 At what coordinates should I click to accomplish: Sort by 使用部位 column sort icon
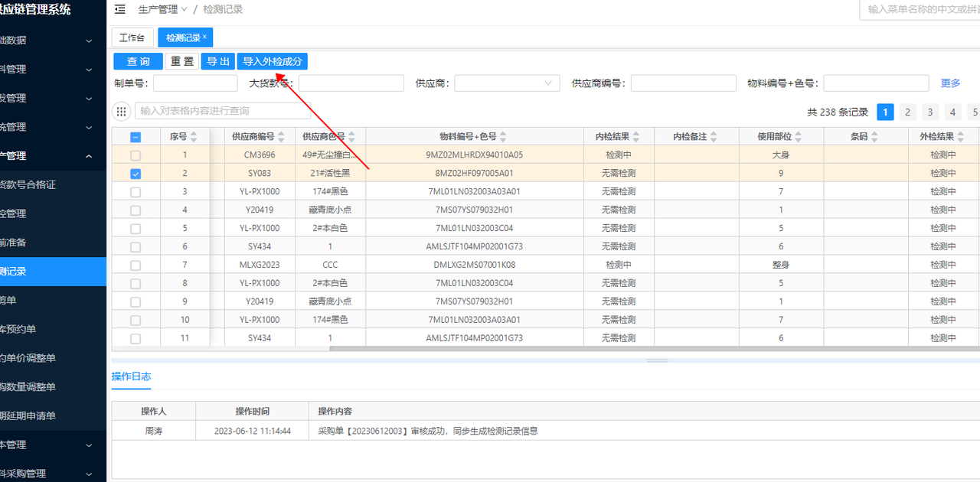[799, 137]
